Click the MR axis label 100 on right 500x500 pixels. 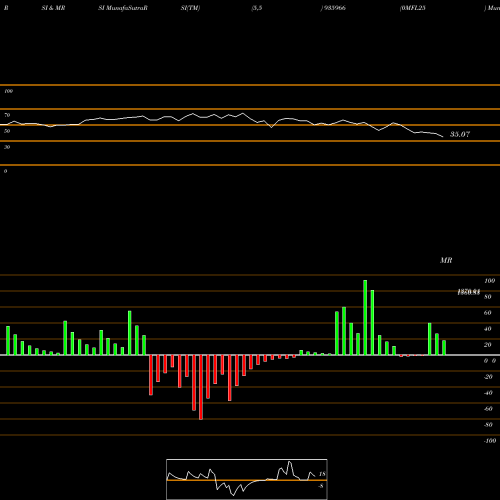489,281
